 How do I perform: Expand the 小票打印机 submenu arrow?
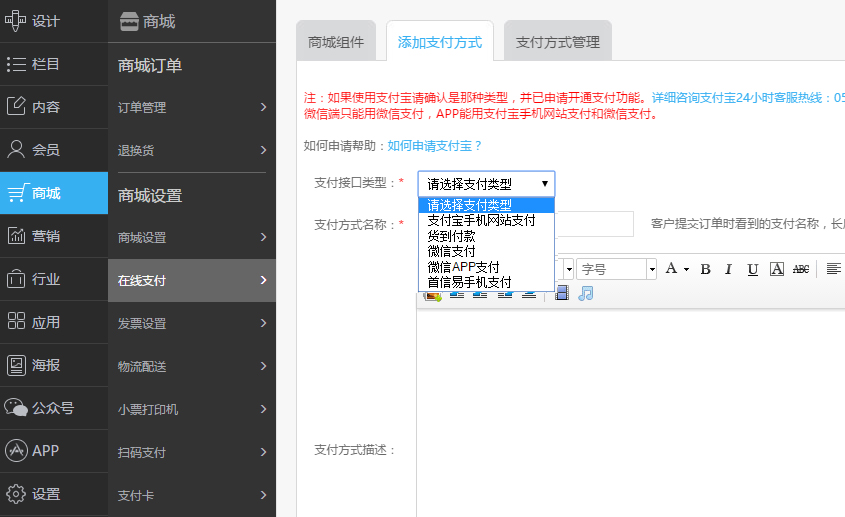pyautogui.click(x=264, y=409)
